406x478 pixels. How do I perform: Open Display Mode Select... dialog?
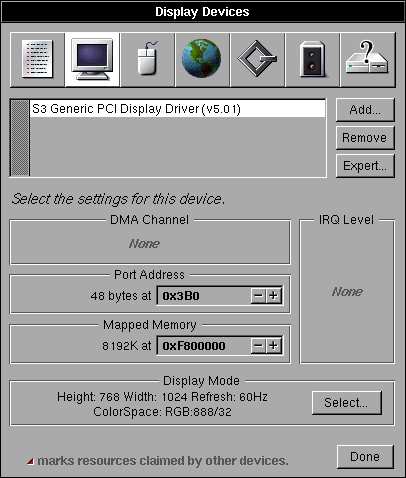[x=347, y=403]
